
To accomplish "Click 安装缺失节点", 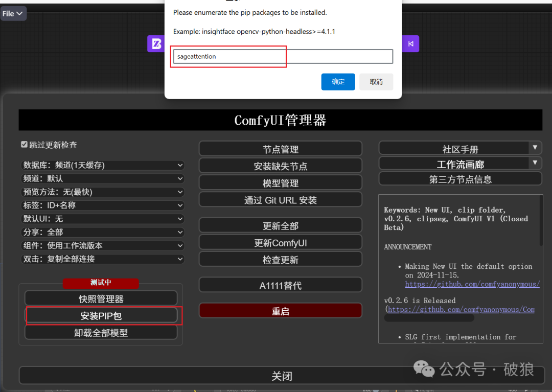I will [x=281, y=166].
